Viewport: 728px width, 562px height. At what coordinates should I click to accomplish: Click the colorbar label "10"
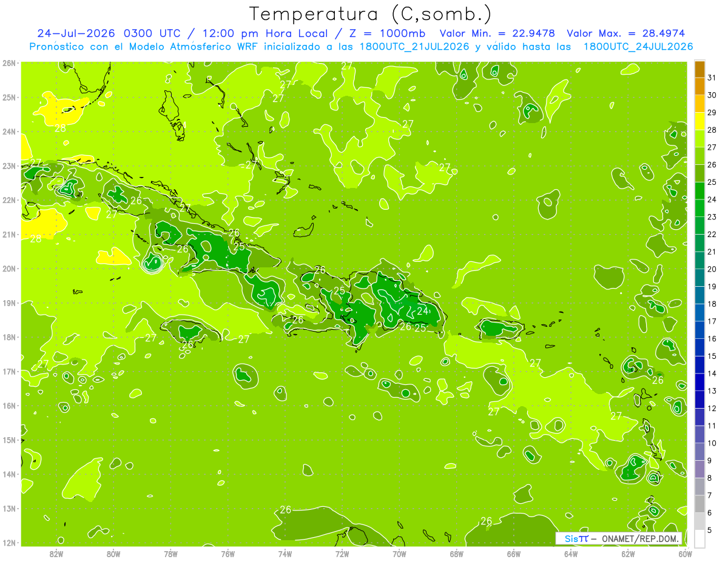pyautogui.click(x=712, y=443)
